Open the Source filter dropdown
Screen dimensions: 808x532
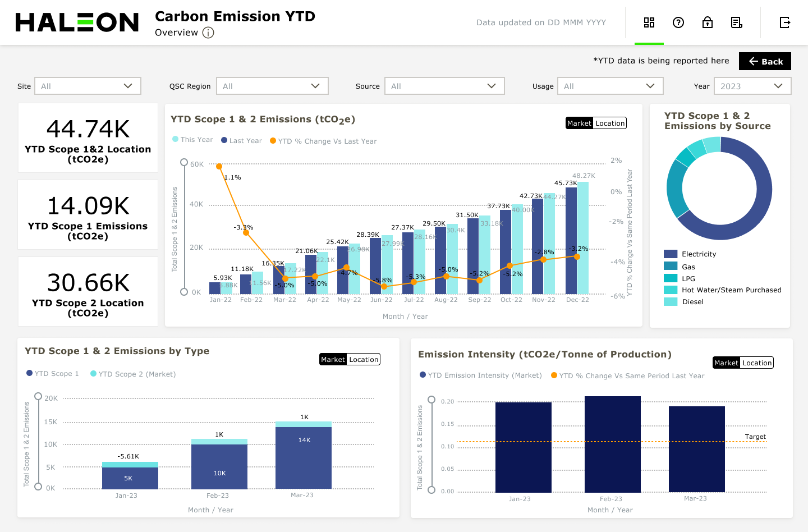[x=444, y=86]
